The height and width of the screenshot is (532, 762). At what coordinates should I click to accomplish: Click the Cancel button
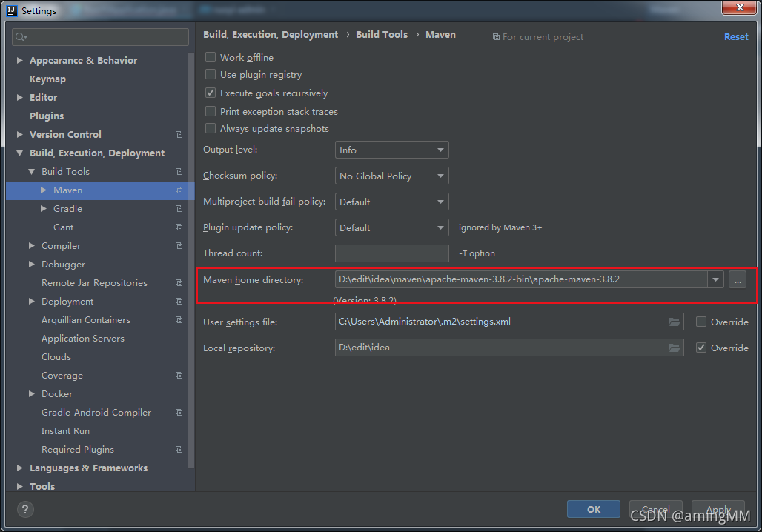tap(655, 509)
